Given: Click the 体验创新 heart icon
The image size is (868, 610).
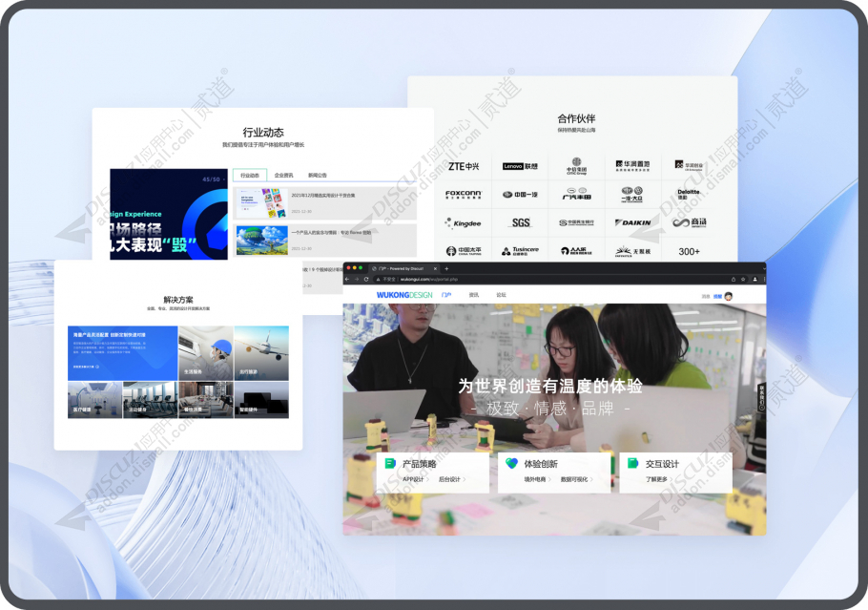Looking at the screenshot, I should (511, 463).
